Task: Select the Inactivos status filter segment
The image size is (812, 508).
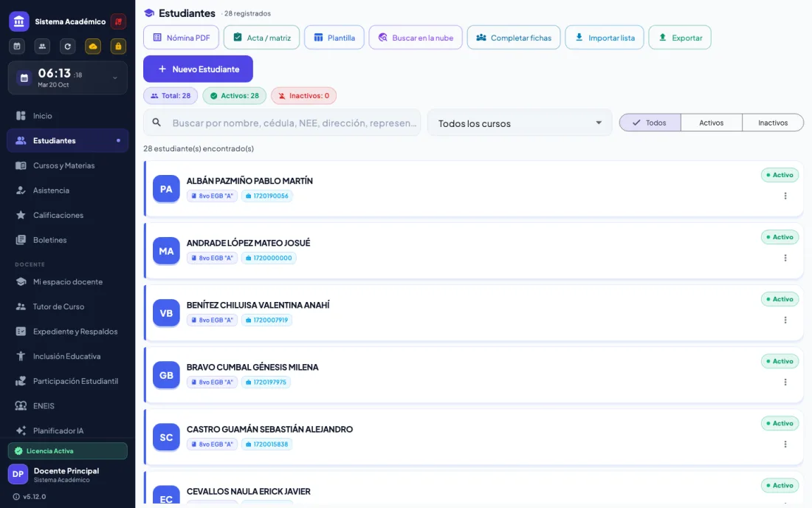Action: [773, 123]
